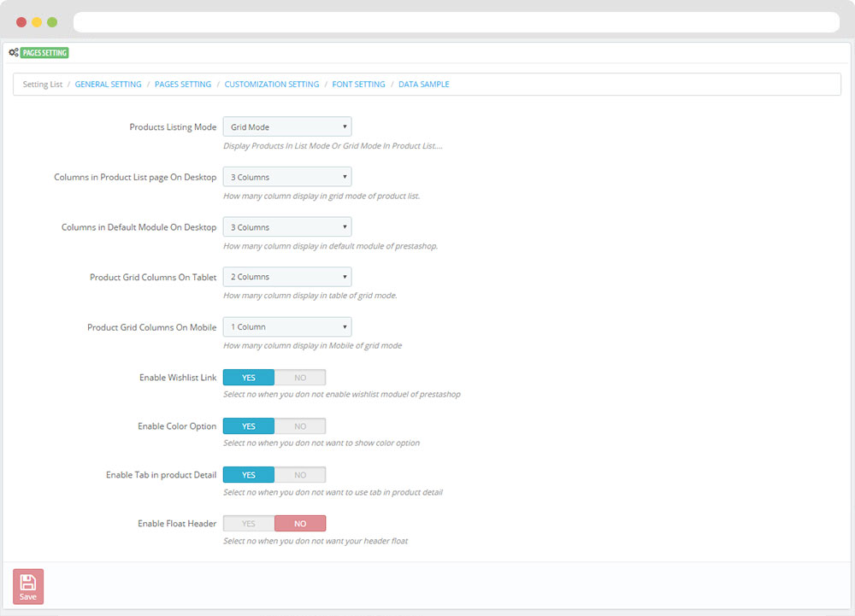The image size is (855, 616).
Task: Go to General Setting tab
Action: point(109,85)
